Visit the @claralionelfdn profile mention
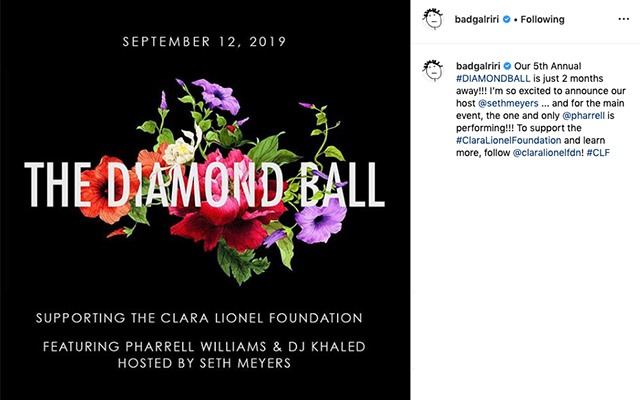Viewport: 640px width, 400px height. pos(547,153)
